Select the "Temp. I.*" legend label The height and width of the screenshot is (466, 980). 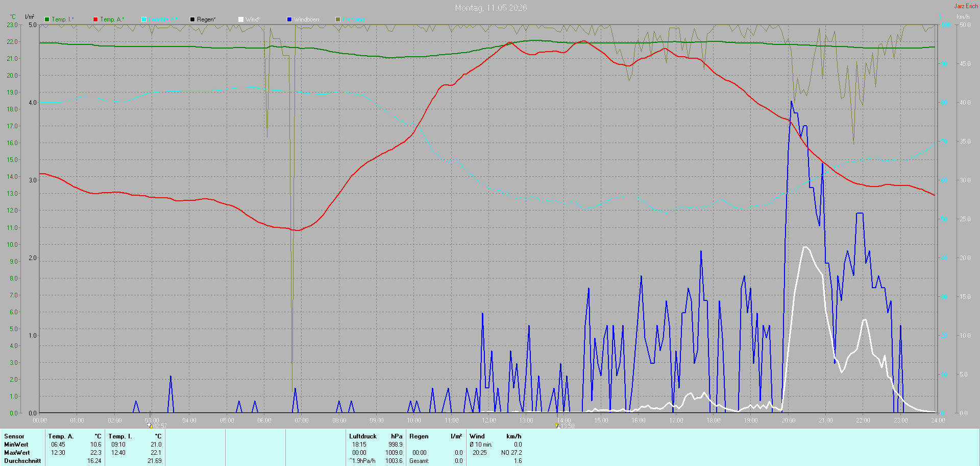click(x=63, y=19)
